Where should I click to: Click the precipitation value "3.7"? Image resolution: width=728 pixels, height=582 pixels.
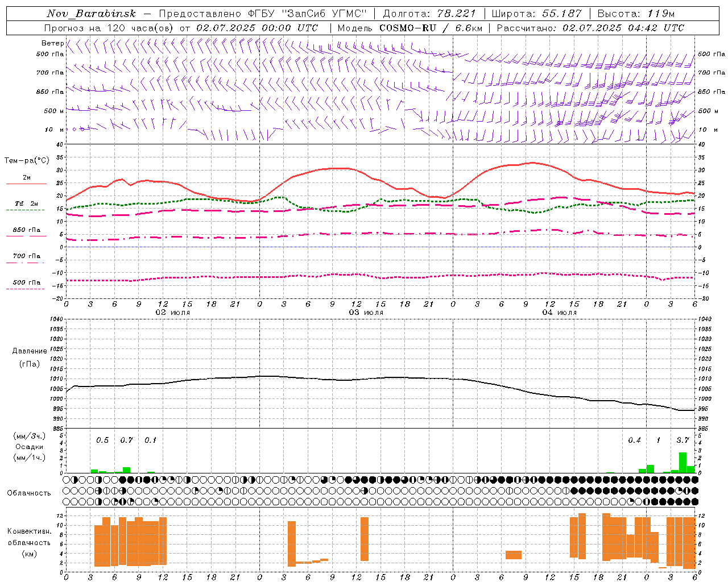[682, 440]
